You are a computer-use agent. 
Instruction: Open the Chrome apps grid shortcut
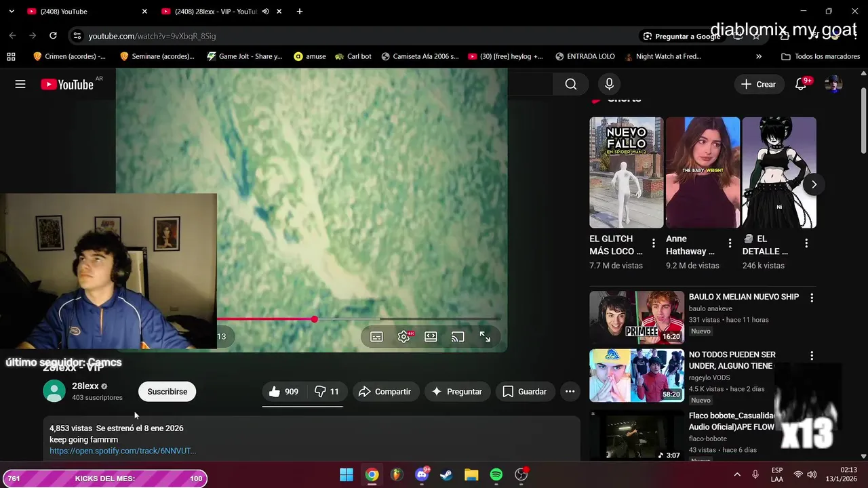[11, 56]
